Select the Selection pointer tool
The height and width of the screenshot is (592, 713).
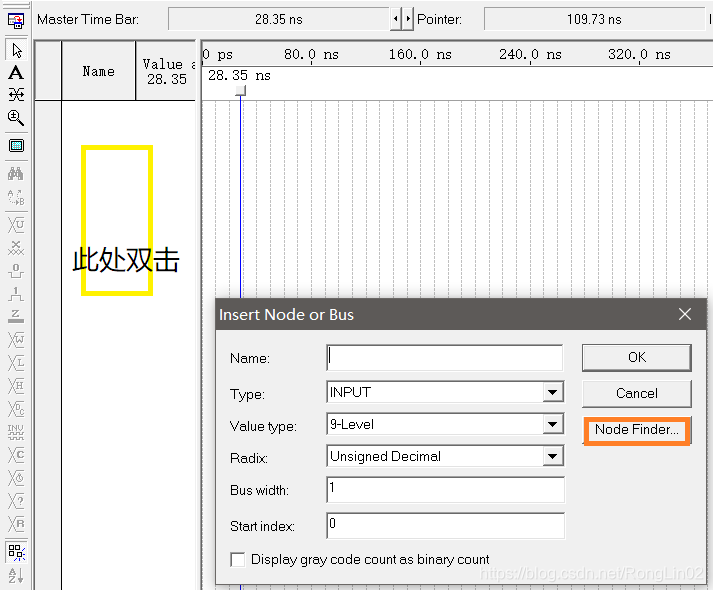[x=17, y=50]
